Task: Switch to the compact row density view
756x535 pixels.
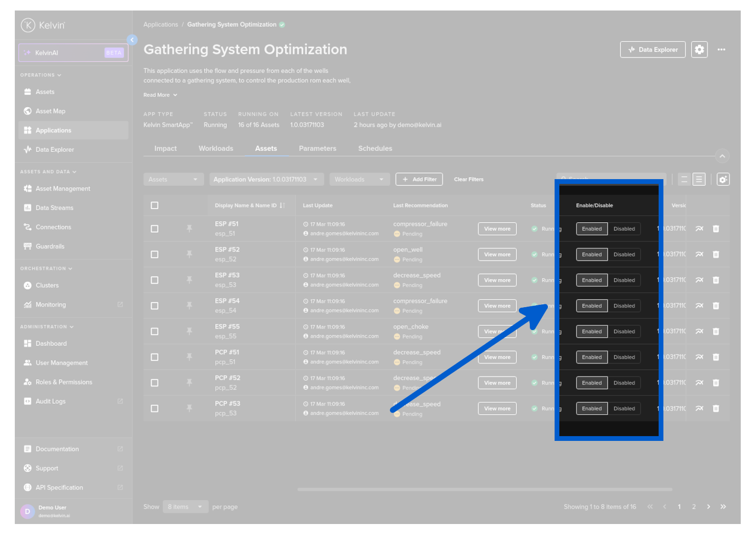Action: tap(684, 180)
